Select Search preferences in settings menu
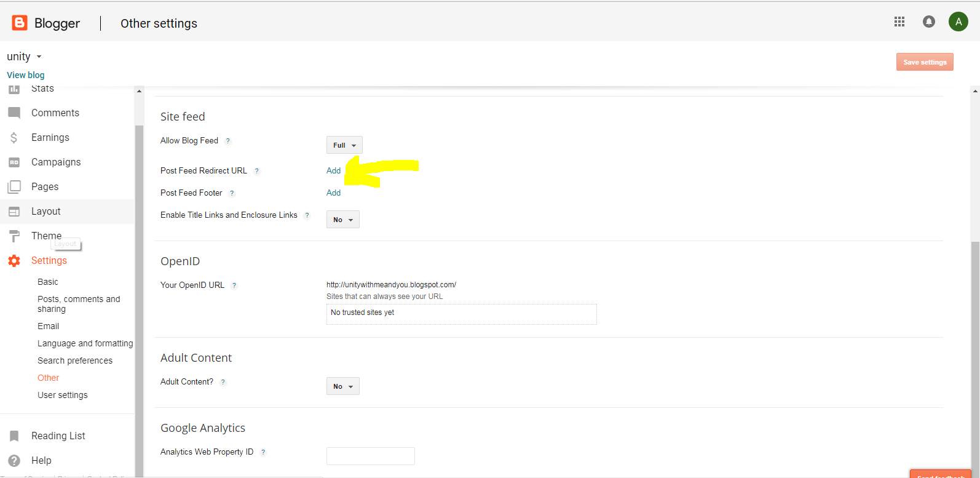This screenshot has width=980, height=478. click(74, 360)
